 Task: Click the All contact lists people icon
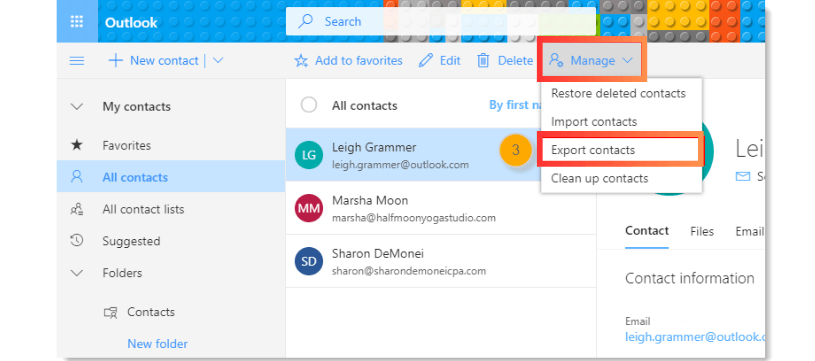(77, 209)
